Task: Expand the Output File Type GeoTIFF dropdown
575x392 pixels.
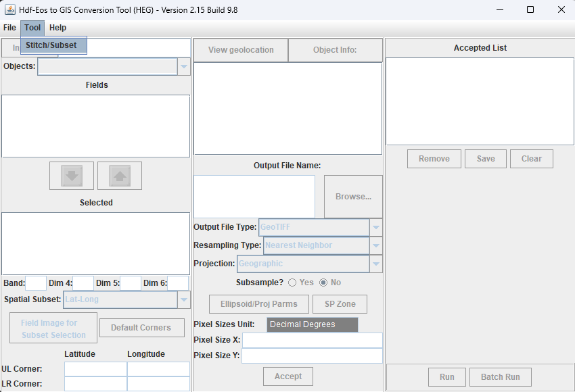Action: click(x=376, y=228)
